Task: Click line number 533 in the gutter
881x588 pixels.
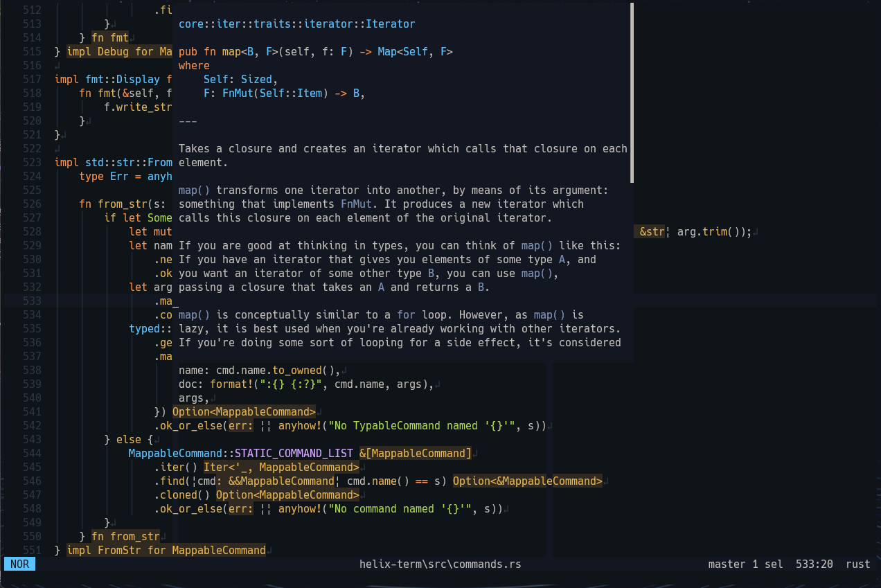Action: [x=32, y=301]
